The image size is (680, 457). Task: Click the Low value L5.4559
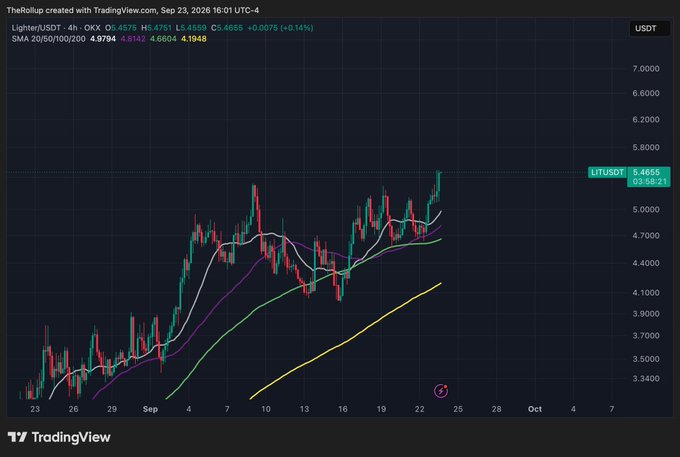tap(191, 28)
